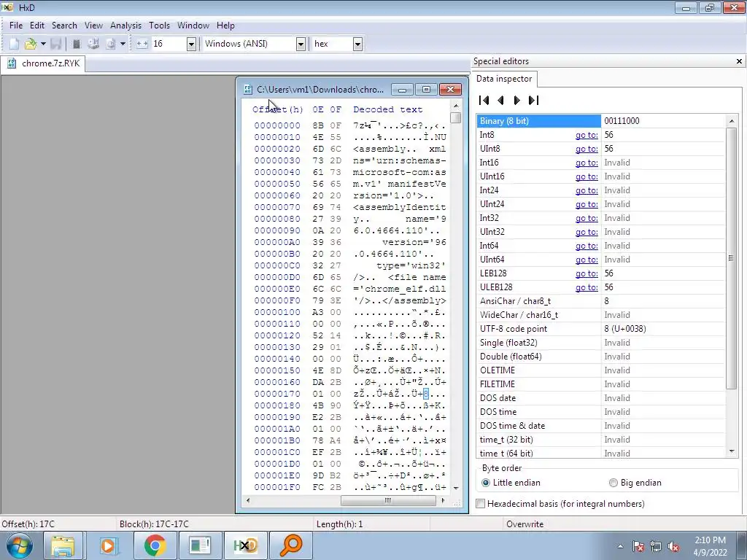Open the Edit menu
Viewport: 747px width, 560px height.
(36, 26)
